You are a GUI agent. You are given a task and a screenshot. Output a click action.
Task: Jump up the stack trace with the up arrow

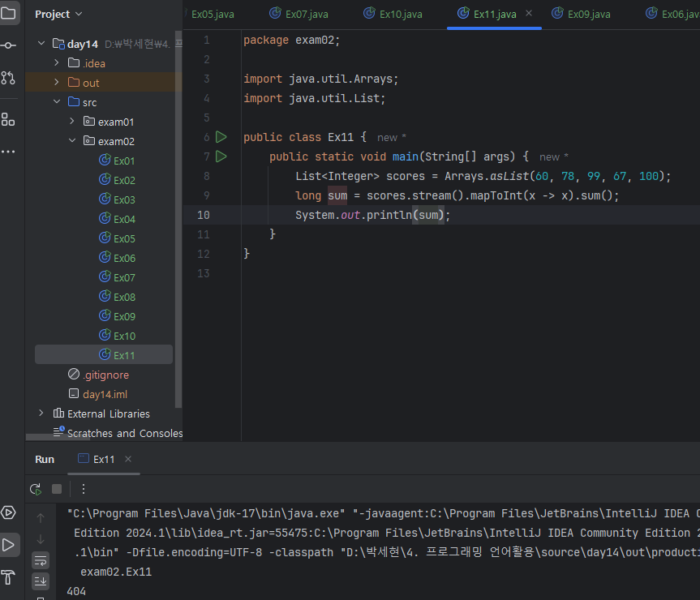coord(41,517)
